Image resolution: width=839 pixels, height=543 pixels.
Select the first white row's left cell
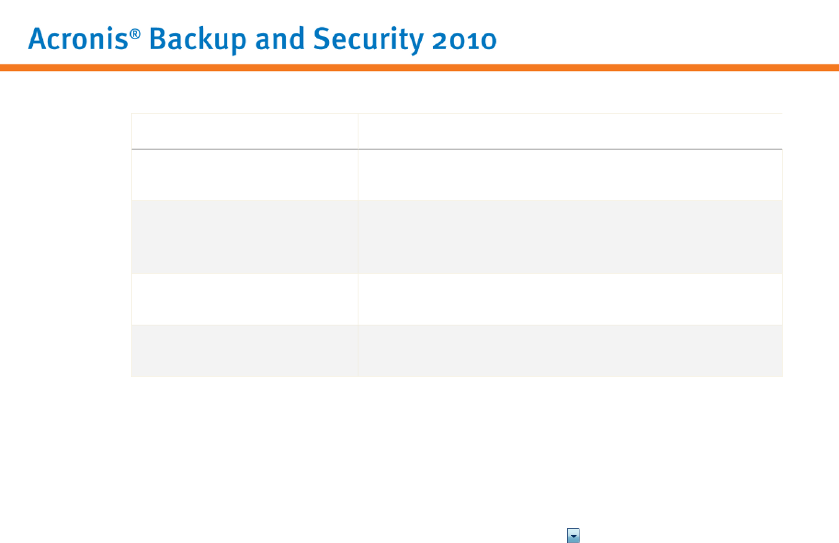click(244, 175)
